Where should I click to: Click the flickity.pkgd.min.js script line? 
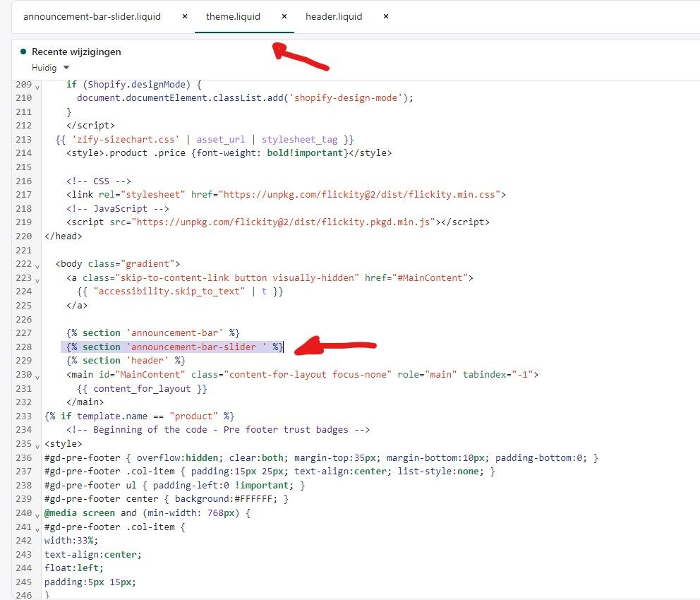pyautogui.click(x=278, y=222)
